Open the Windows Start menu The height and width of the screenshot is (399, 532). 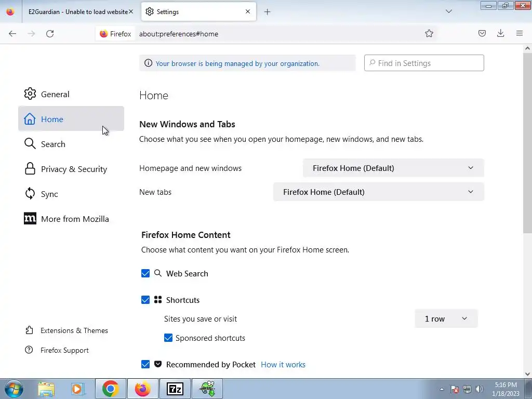[14, 389]
